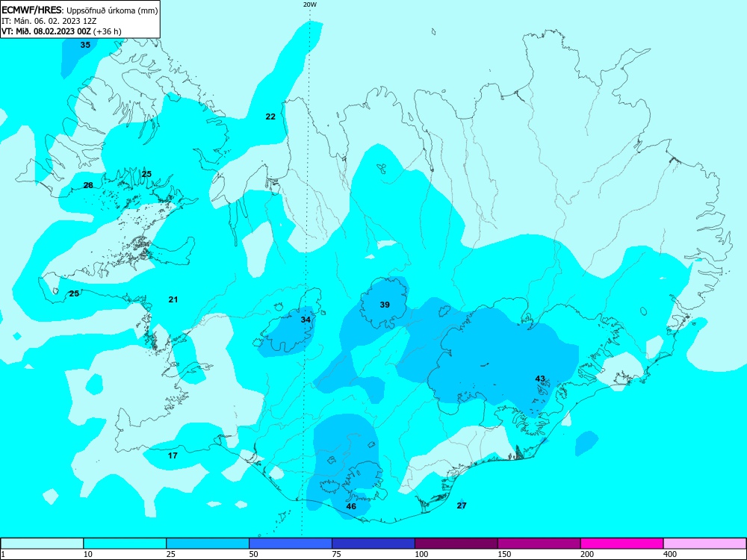Click the precipitation value 46
Screen dimensions: 747x560
click(351, 506)
